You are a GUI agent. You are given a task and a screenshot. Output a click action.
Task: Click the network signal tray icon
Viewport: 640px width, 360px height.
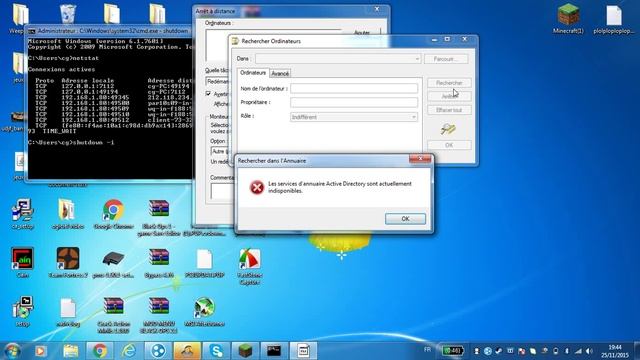pyautogui.click(x=578, y=351)
